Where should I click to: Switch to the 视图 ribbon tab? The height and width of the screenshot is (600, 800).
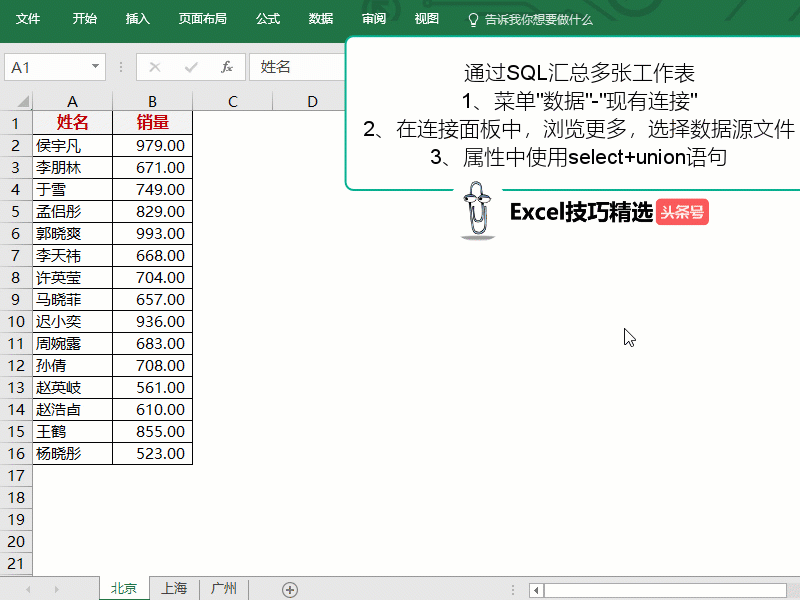427,19
